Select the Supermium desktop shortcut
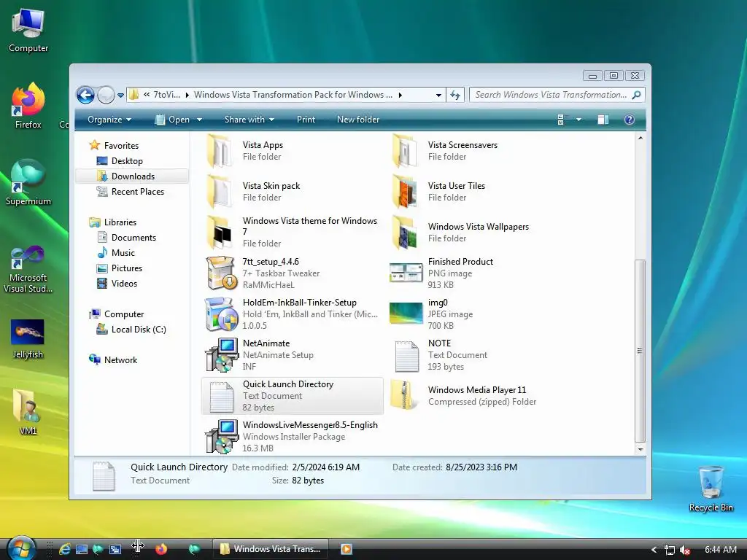The image size is (747, 560). tap(28, 183)
